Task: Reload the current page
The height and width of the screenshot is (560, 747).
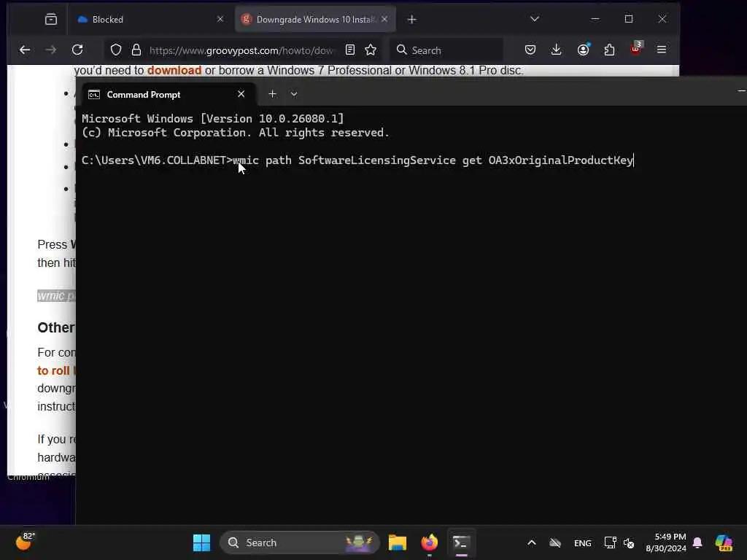Action: click(77, 50)
